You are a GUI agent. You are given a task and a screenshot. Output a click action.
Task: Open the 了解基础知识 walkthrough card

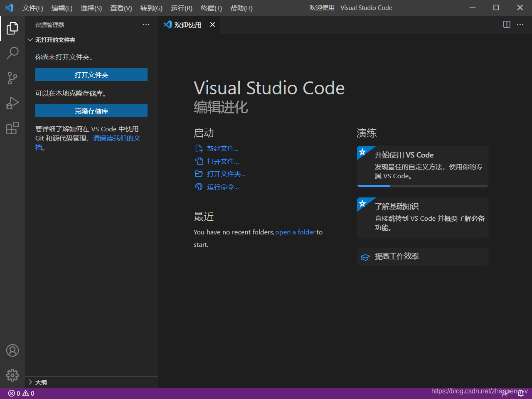(x=423, y=218)
